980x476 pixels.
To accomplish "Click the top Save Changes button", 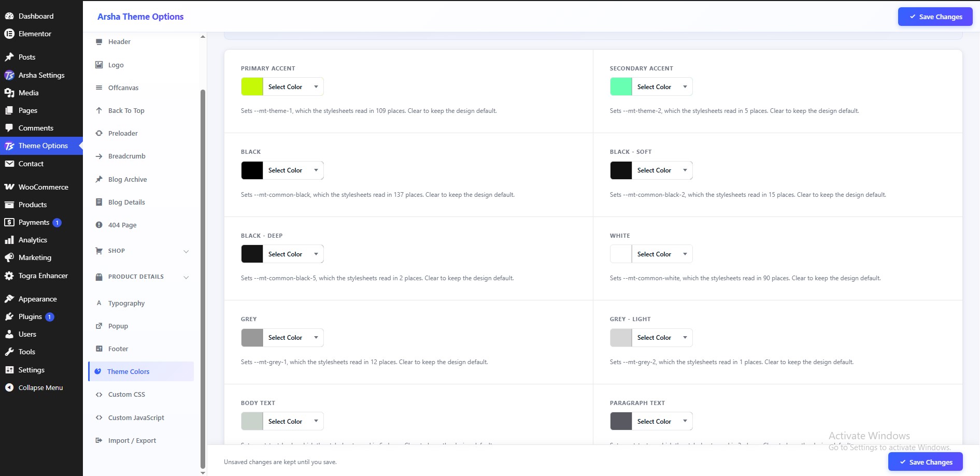I will click(935, 17).
